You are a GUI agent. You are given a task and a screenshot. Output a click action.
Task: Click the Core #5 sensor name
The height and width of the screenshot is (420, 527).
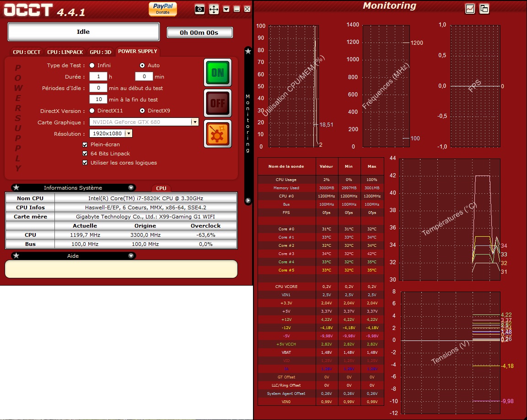[286, 270]
